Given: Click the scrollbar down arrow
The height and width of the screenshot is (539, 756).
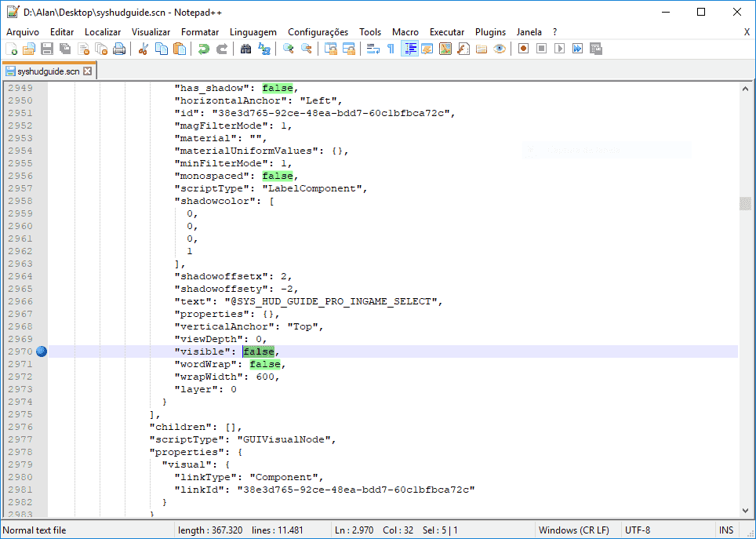Looking at the screenshot, I should coord(745,511).
